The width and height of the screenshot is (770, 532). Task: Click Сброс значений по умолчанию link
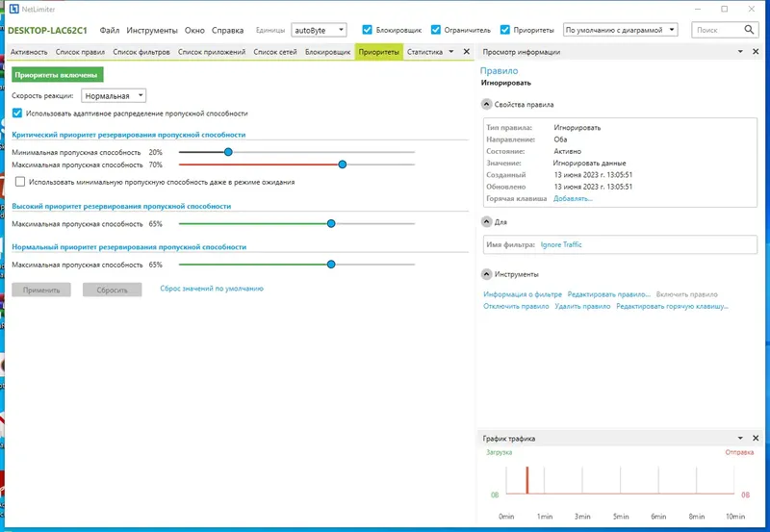(212, 289)
